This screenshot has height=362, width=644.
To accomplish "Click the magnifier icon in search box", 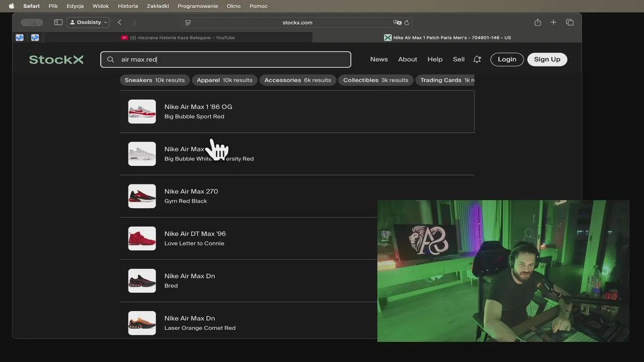I will coord(111,59).
